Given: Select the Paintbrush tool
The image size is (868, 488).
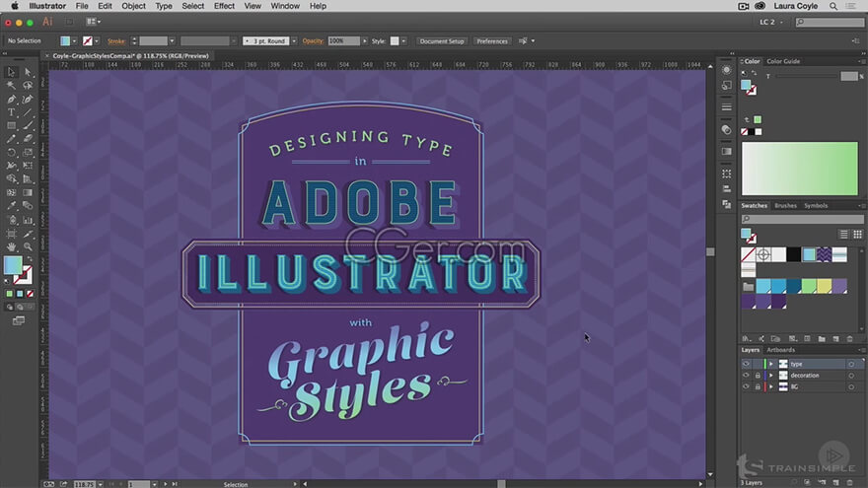Looking at the screenshot, I should pyautogui.click(x=28, y=125).
